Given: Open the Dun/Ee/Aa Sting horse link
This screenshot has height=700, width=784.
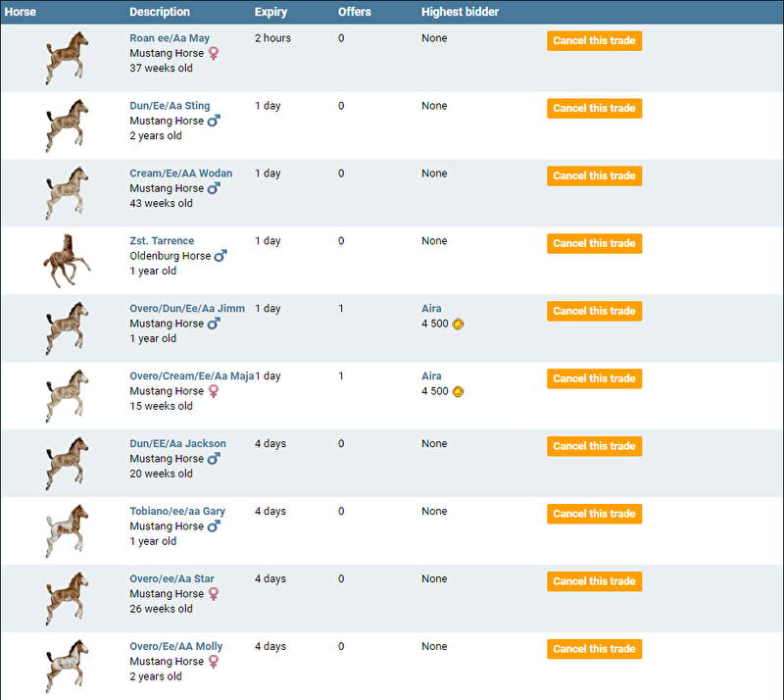Looking at the screenshot, I should coord(170,106).
